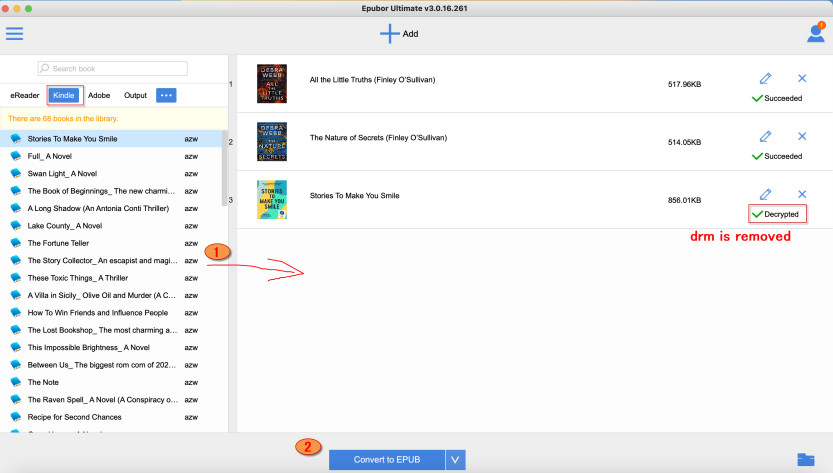Switch to the Adobe tab

tap(99, 95)
